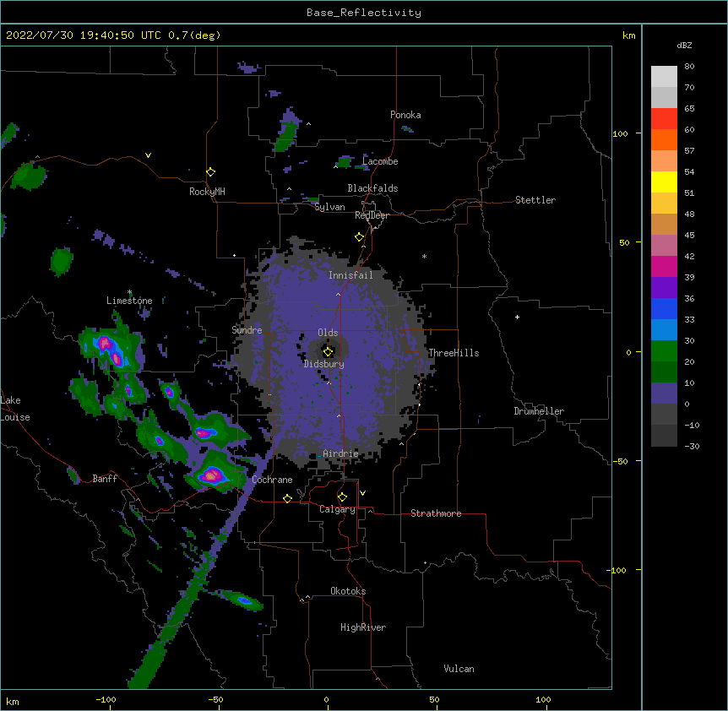This screenshot has height=711, width=728.
Task: Click the dBZ legend heading
Action: click(684, 45)
